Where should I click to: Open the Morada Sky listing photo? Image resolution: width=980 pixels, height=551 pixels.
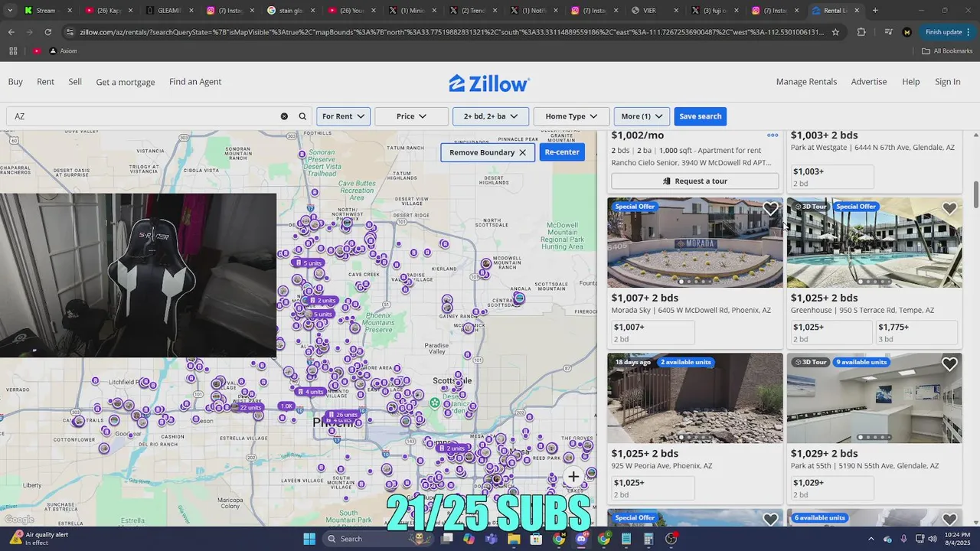(695, 243)
